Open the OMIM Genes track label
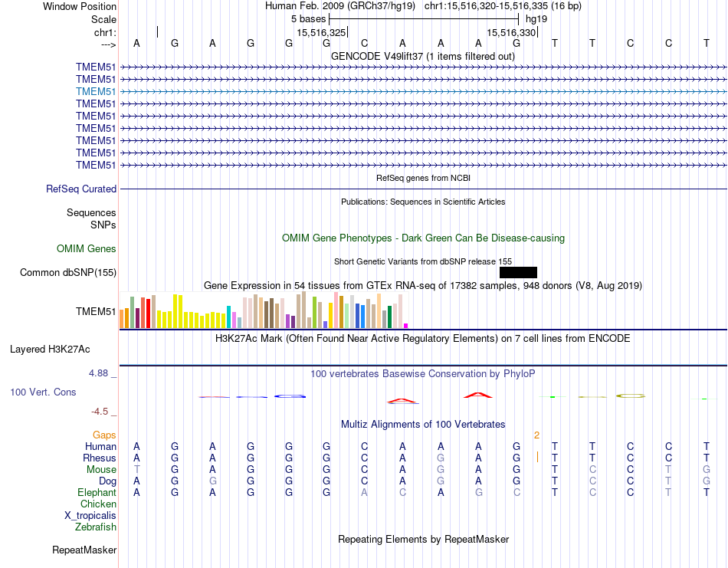The width and height of the screenshot is (728, 568). coord(87,248)
